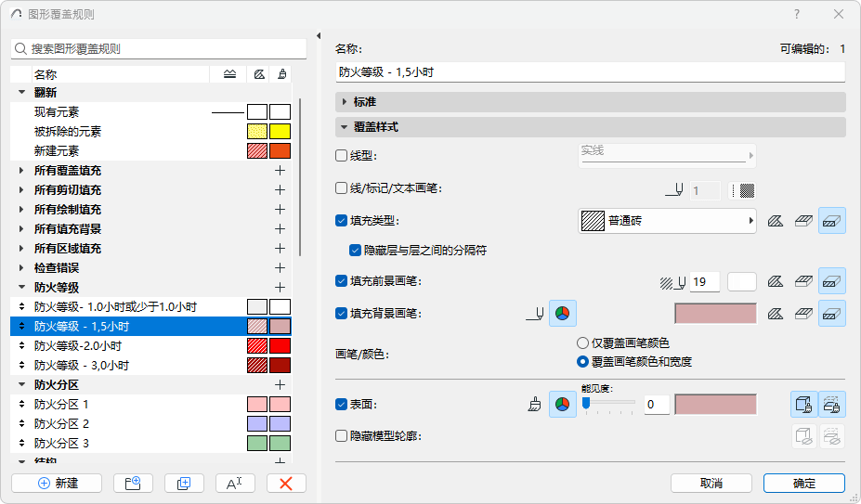The height and width of the screenshot is (504, 861).
Task: Click RGB color wheel in 填充背景画笔 row
Action: [562, 314]
